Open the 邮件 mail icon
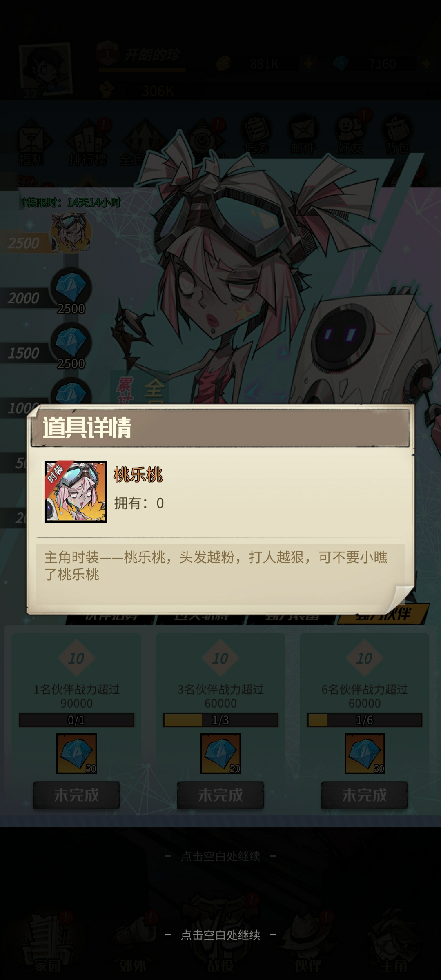This screenshot has height=980, width=441. [x=303, y=136]
